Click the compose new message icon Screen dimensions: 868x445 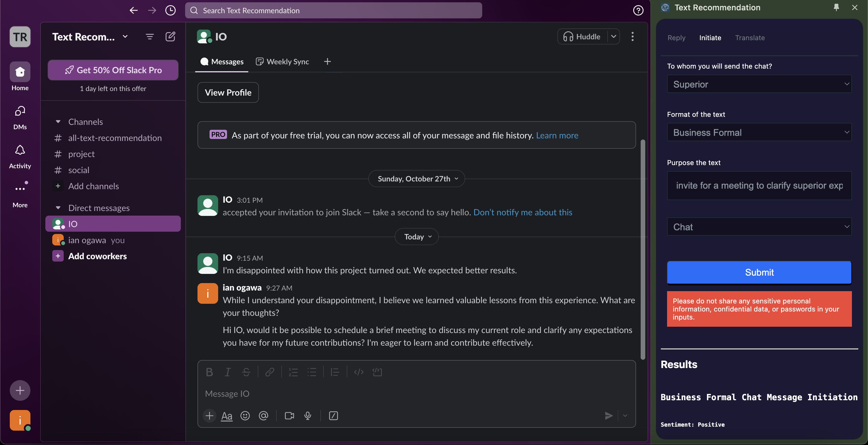pyautogui.click(x=170, y=36)
